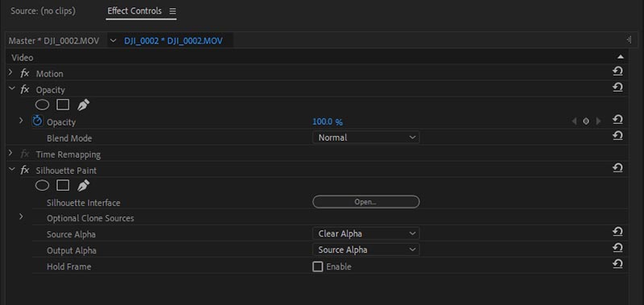
Task: Select free draw bezier pen under Opacity
Action: 84,105
